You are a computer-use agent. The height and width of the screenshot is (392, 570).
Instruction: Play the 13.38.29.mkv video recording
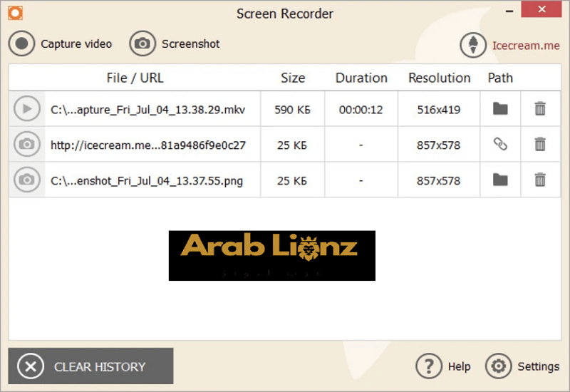[x=27, y=109]
